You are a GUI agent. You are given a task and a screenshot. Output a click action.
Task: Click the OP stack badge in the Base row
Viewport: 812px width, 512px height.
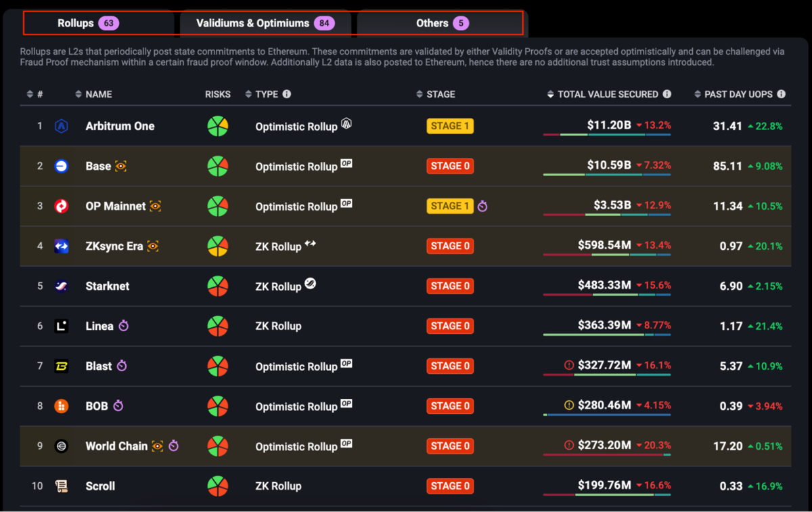coord(346,163)
